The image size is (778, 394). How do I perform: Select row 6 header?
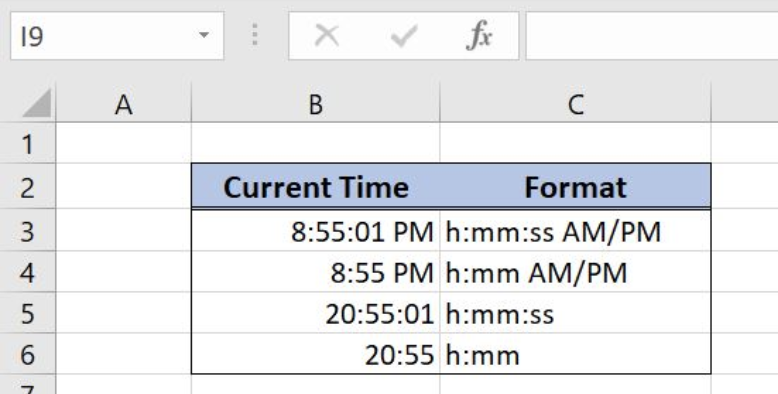pos(28,354)
